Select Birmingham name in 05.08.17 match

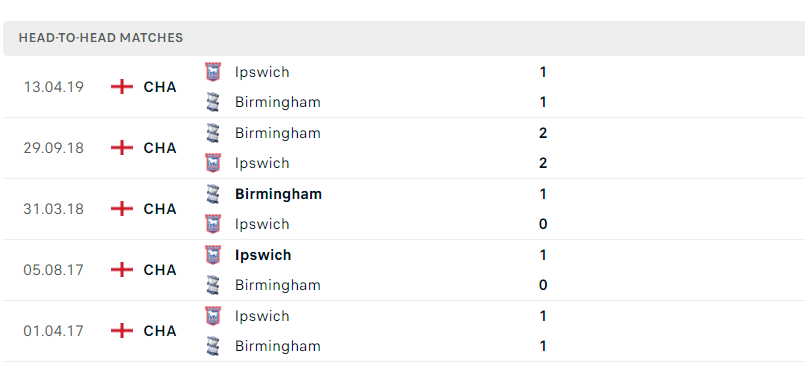[x=278, y=285]
